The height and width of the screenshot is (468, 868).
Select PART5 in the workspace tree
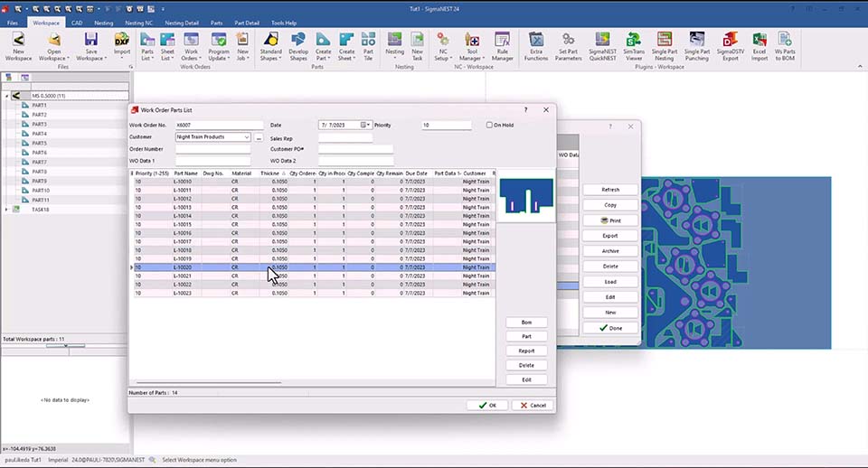click(x=39, y=144)
